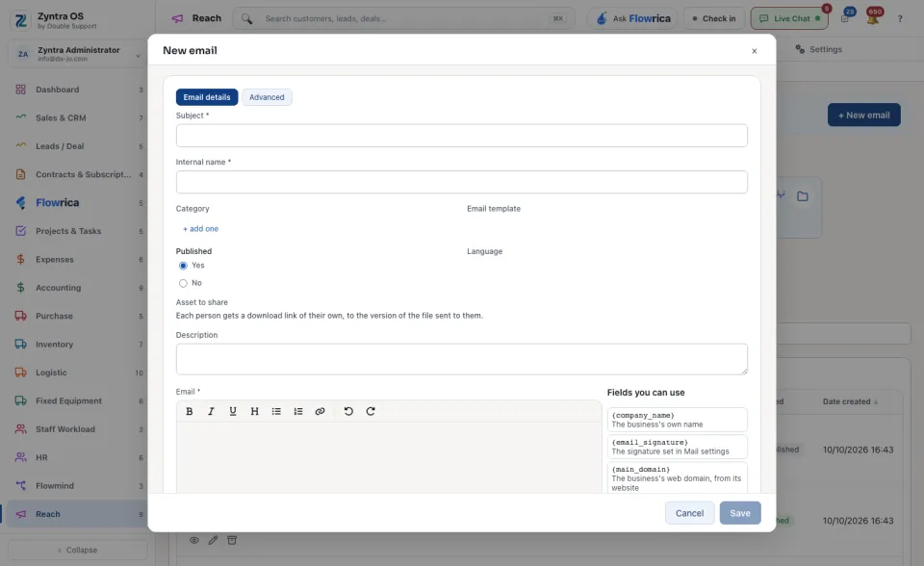The width and height of the screenshot is (924, 566).
Task: Insert the {company_name} field
Action: click(677, 420)
